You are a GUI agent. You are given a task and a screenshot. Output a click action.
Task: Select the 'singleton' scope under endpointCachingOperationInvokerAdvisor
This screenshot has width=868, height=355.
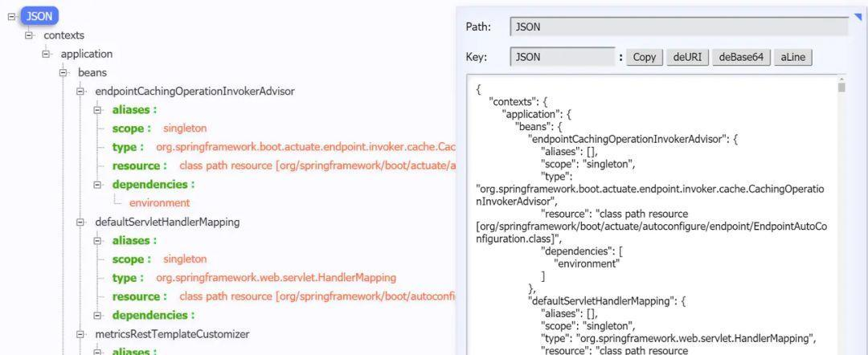(185, 129)
